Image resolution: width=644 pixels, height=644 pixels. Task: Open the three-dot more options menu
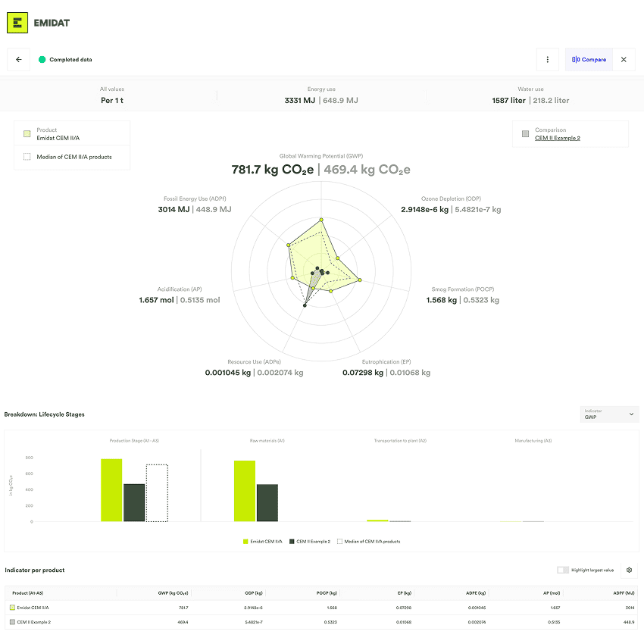pyautogui.click(x=548, y=60)
